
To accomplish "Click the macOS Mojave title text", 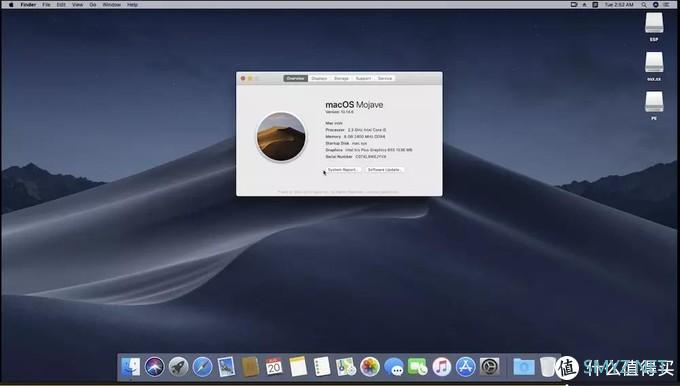I will [x=354, y=105].
